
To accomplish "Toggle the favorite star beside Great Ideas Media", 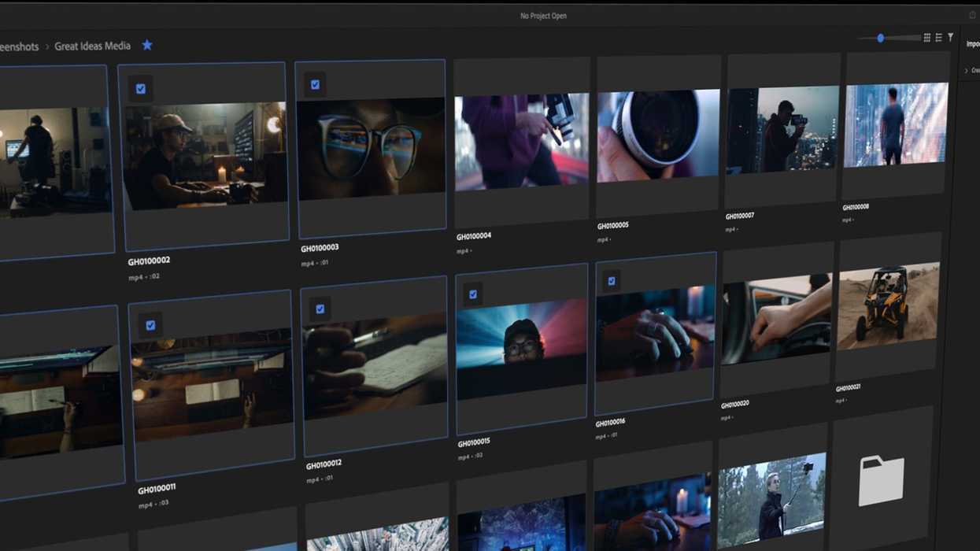I will [147, 46].
